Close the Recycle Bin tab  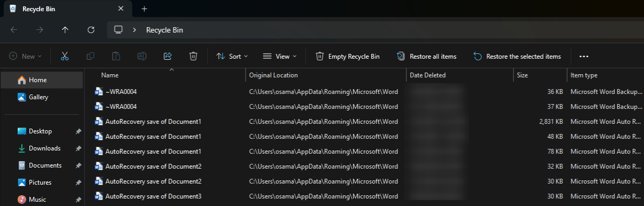121,9
